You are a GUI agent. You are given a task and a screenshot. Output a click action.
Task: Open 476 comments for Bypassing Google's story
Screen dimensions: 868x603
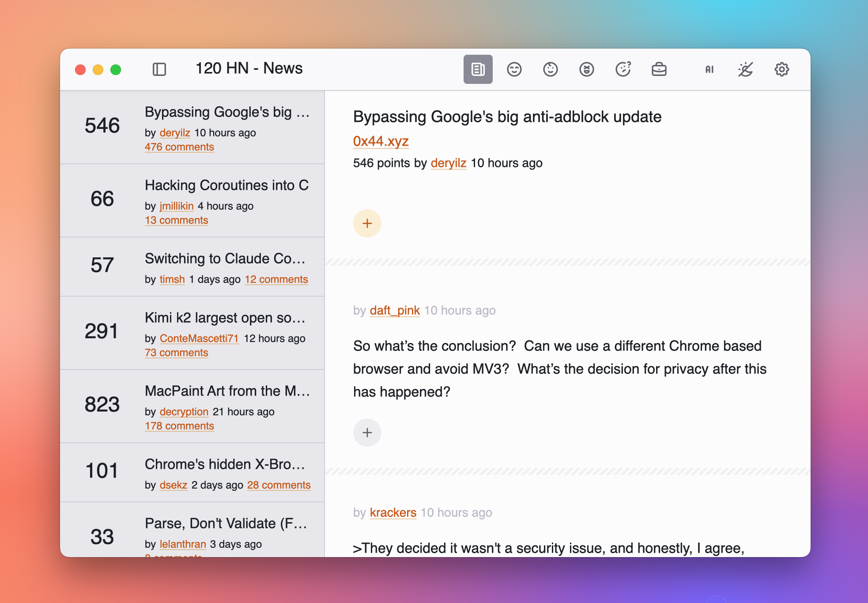pyautogui.click(x=179, y=147)
